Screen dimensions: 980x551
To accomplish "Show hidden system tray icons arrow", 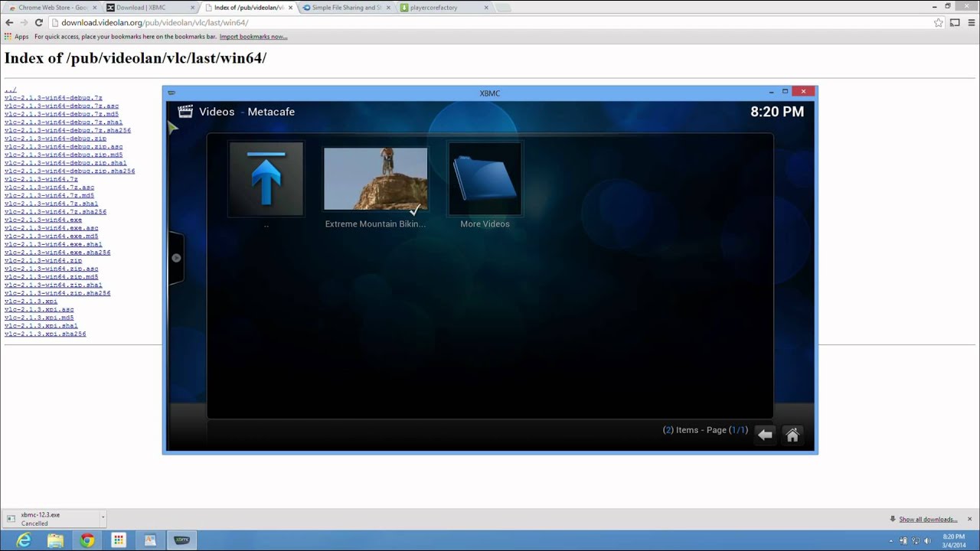I will pyautogui.click(x=890, y=541).
